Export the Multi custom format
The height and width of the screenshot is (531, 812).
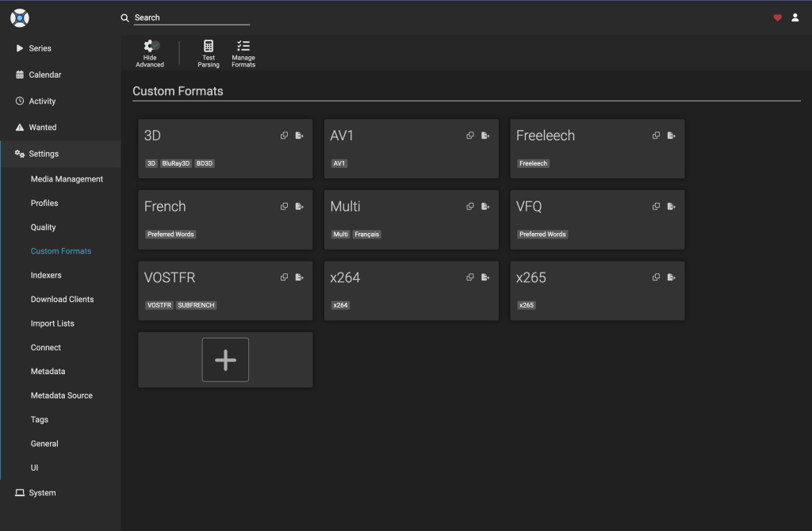pyautogui.click(x=485, y=207)
